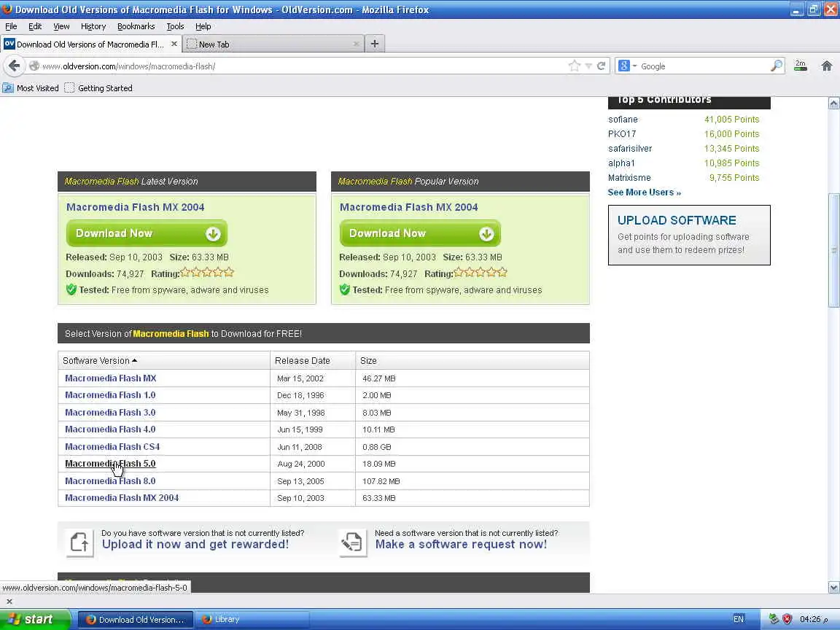Go back with the back arrow button
Image resolution: width=840 pixels, height=630 pixels.
pyautogui.click(x=14, y=66)
